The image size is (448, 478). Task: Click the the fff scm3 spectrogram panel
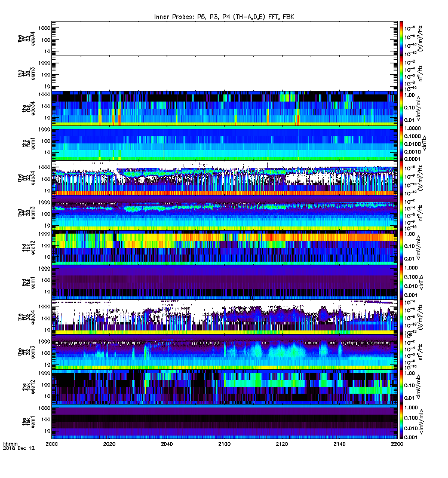coord(225,351)
